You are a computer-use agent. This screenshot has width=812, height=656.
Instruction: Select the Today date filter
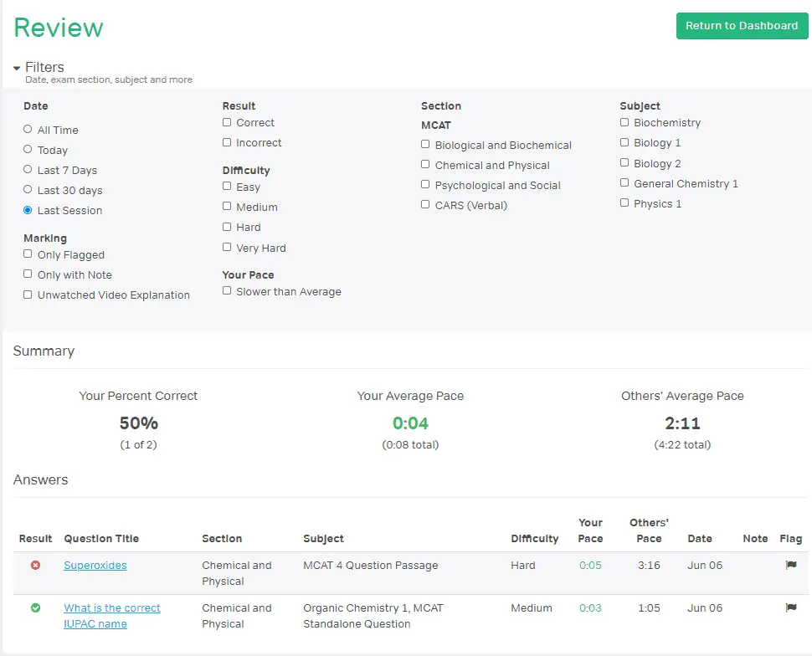tap(28, 150)
